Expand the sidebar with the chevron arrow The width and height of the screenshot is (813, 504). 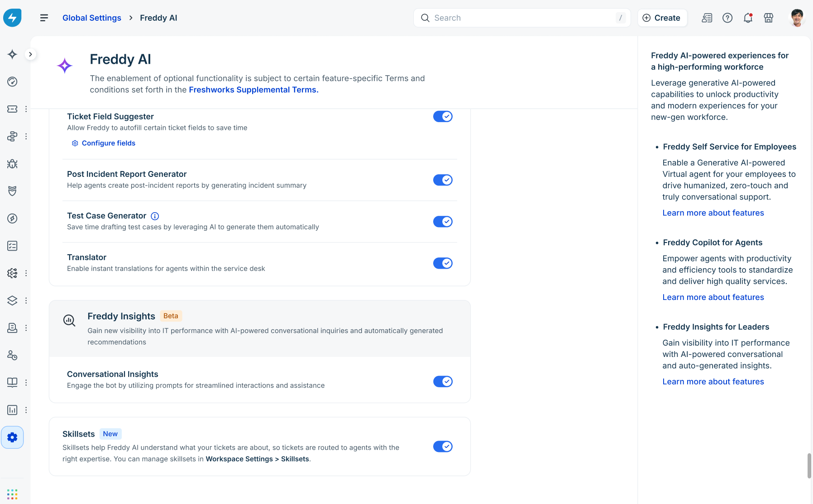click(x=30, y=54)
